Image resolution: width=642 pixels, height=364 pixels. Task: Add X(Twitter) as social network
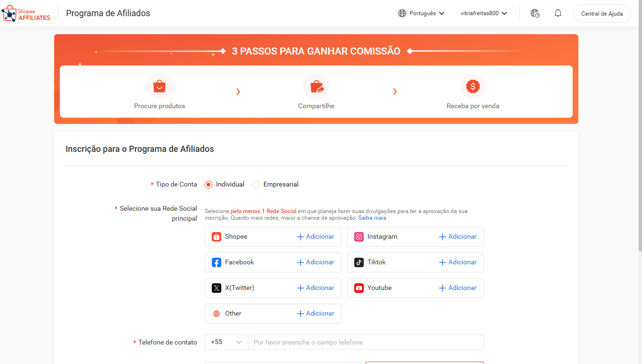315,288
